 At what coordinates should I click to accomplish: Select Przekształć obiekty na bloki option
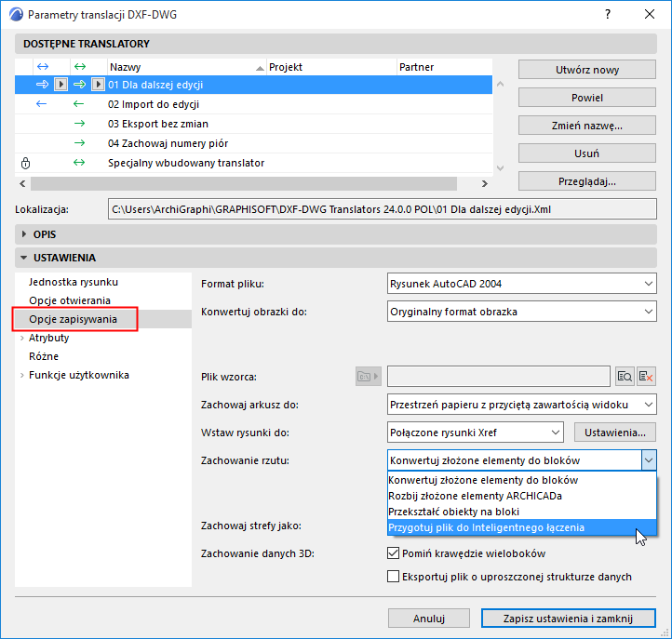pyautogui.click(x=453, y=512)
